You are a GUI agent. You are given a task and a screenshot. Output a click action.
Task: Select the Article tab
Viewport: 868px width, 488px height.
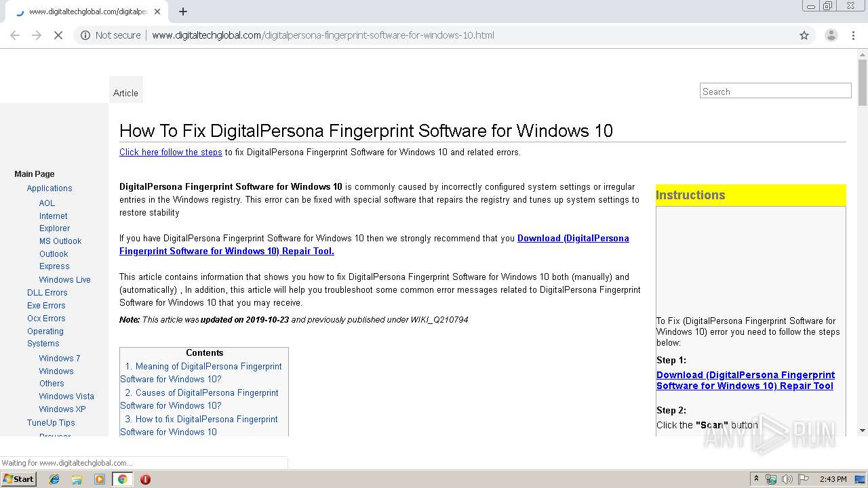pyautogui.click(x=125, y=93)
